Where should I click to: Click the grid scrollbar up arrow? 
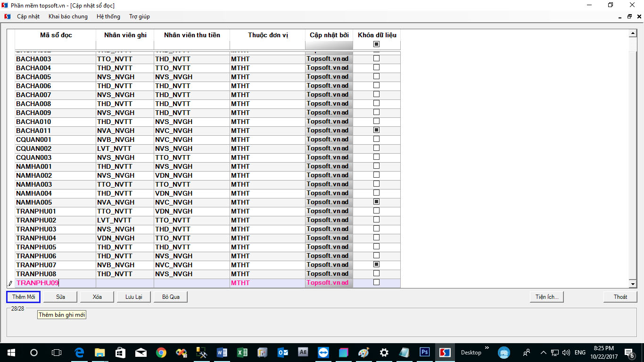[x=633, y=33]
